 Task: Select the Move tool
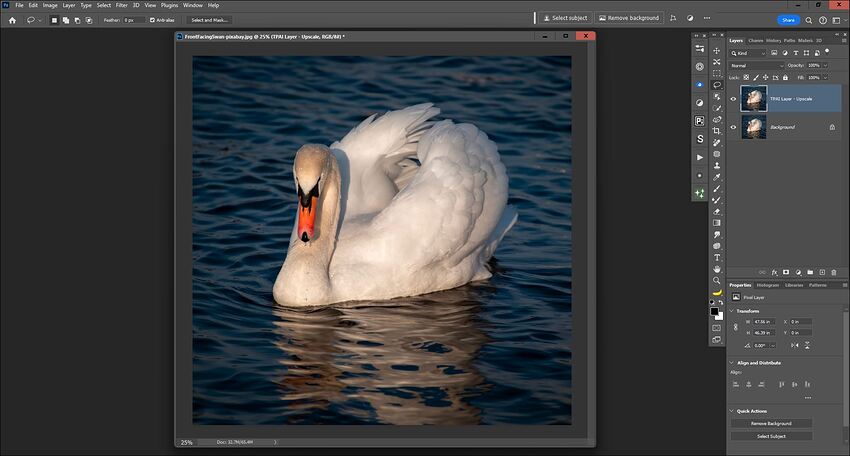(717, 51)
